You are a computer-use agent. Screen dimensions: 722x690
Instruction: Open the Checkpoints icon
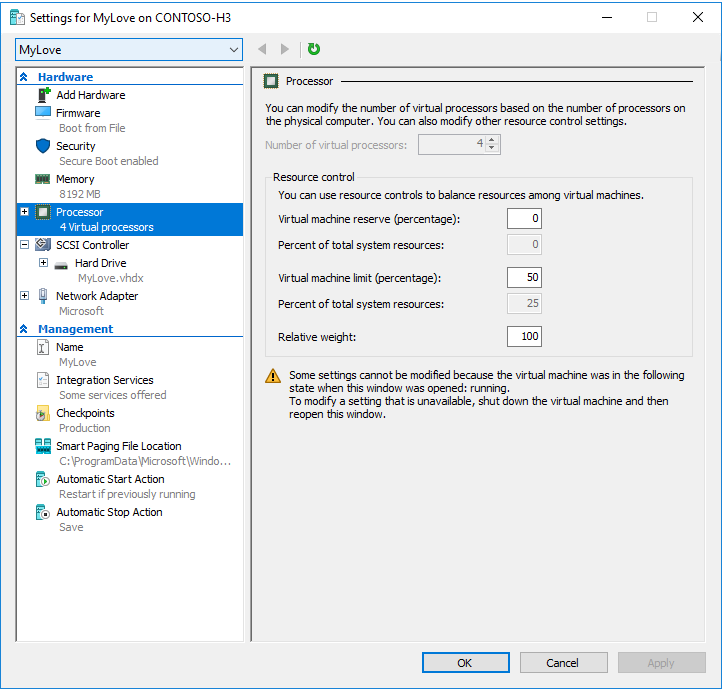[43, 413]
